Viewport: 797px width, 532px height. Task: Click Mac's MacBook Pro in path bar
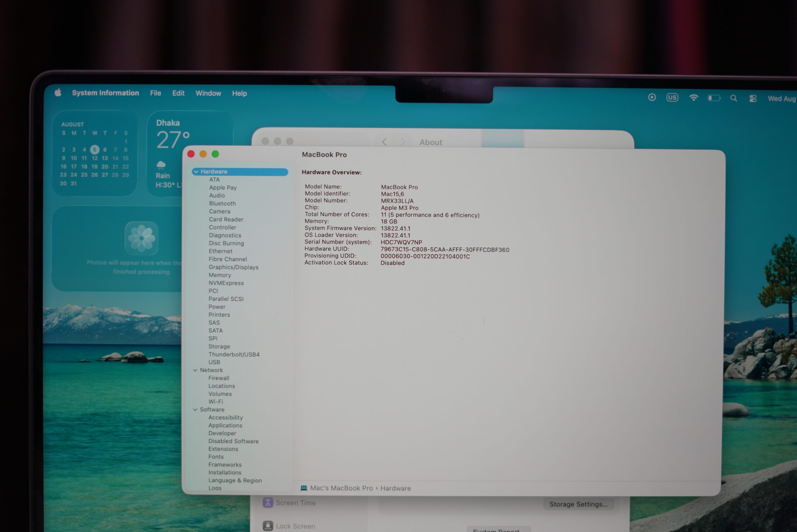[342, 488]
